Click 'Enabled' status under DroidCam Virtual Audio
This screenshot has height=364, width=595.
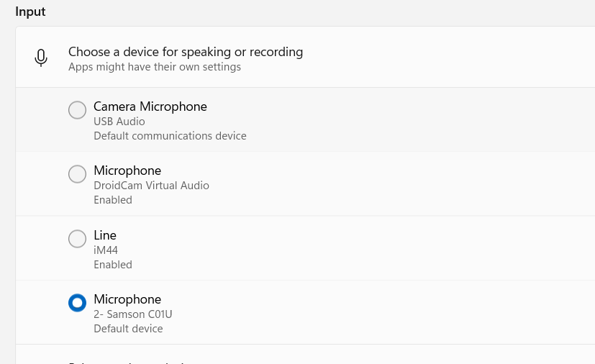[113, 200]
